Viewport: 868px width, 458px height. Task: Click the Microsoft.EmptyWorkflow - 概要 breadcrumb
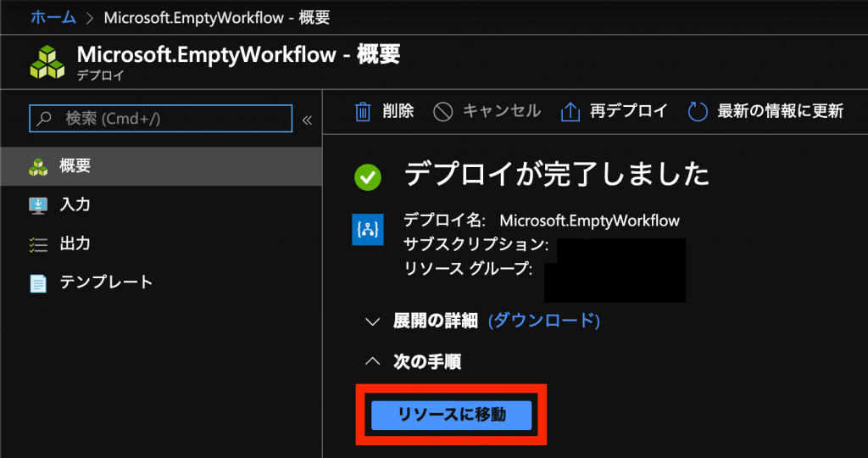217,17
